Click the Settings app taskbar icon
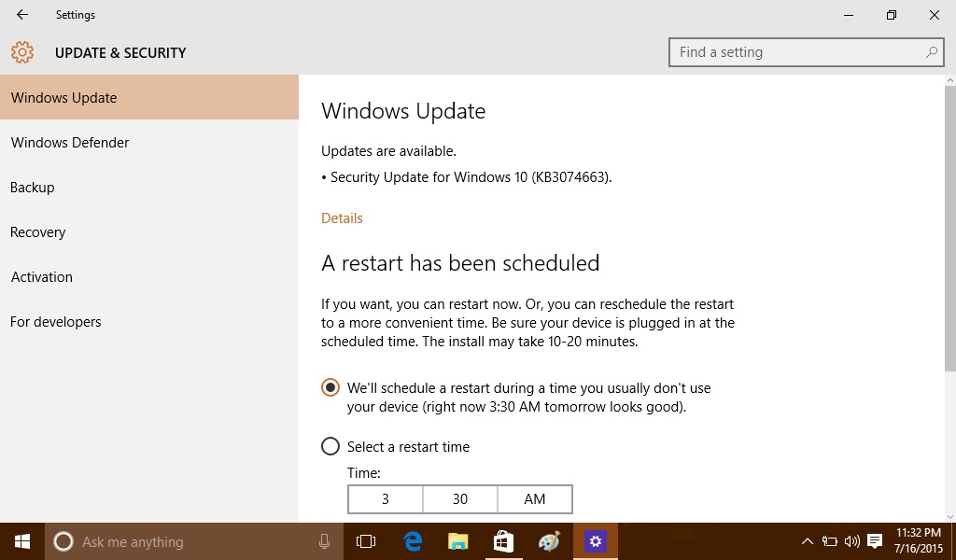 tap(595, 541)
